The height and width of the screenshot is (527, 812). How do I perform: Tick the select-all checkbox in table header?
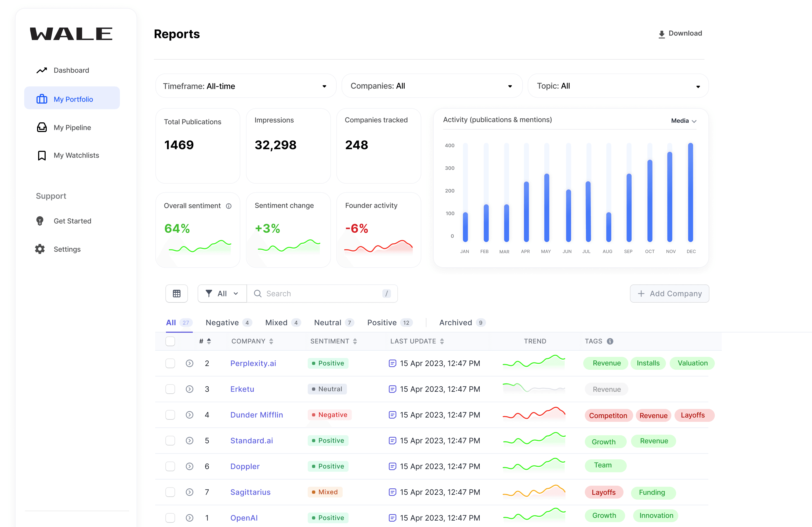point(170,341)
